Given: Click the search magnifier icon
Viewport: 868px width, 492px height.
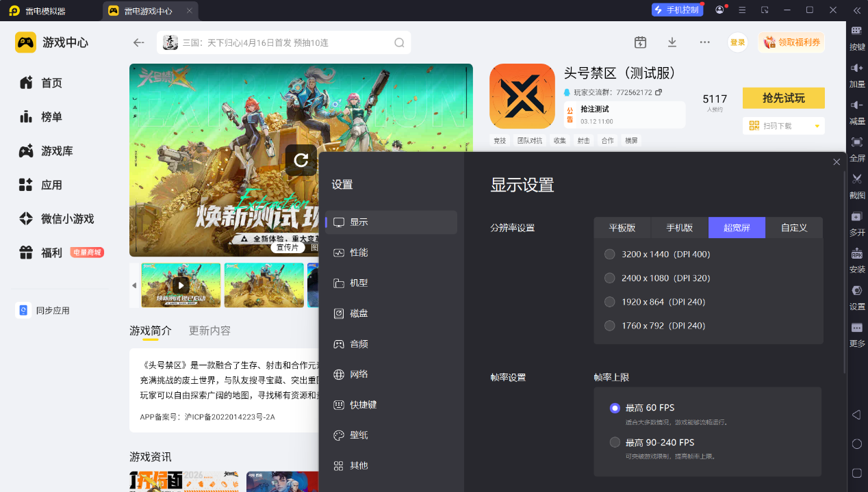Looking at the screenshot, I should pyautogui.click(x=399, y=42).
